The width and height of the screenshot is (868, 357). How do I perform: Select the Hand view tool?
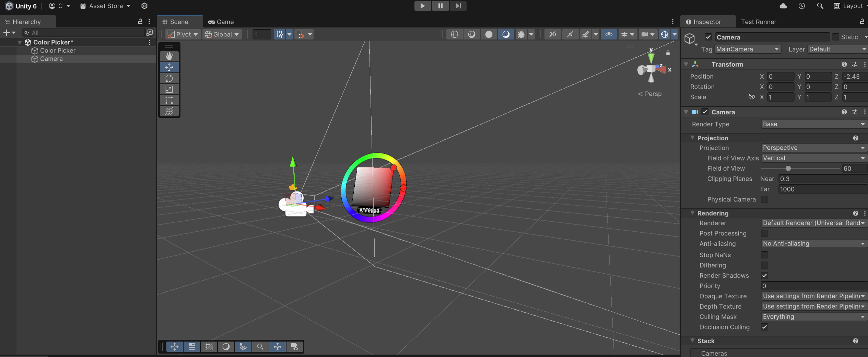pos(169,56)
